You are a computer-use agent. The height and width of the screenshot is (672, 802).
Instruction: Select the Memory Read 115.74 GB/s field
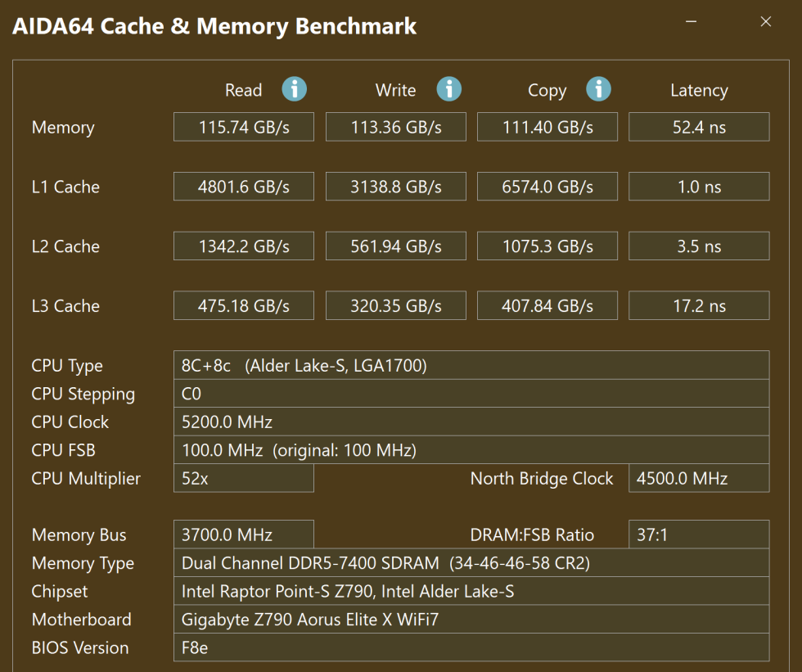point(244,127)
